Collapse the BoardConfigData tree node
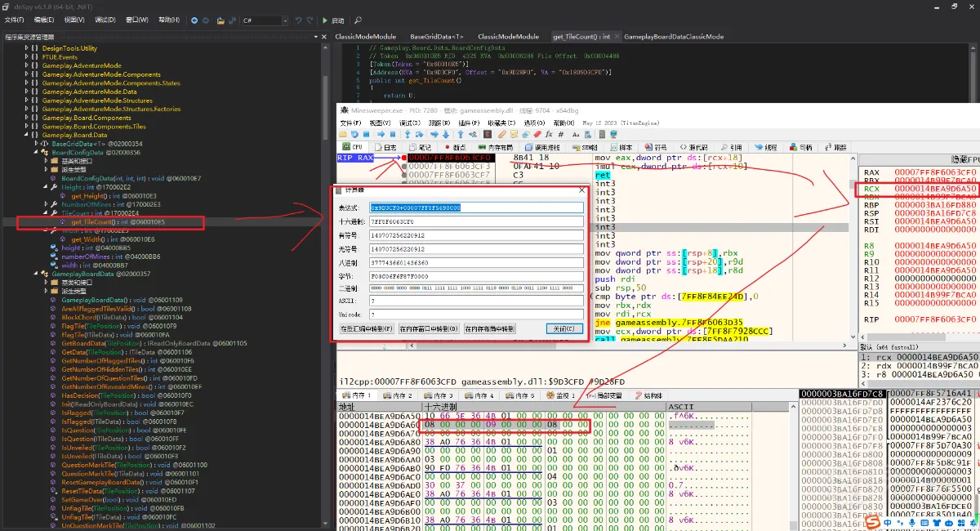Image resolution: width=980 pixels, height=531 pixels. click(36, 152)
